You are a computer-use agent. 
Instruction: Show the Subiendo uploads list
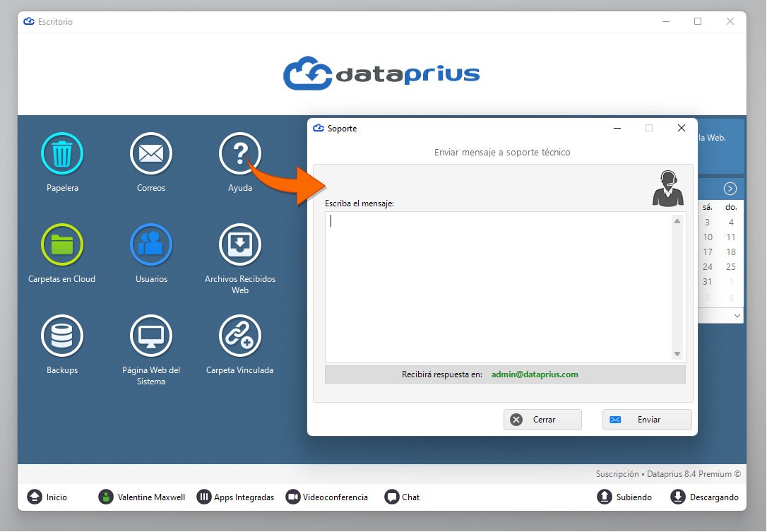coord(624,497)
